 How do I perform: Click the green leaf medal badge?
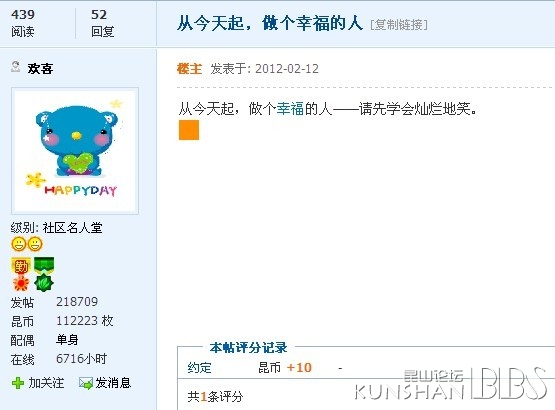click(44, 274)
